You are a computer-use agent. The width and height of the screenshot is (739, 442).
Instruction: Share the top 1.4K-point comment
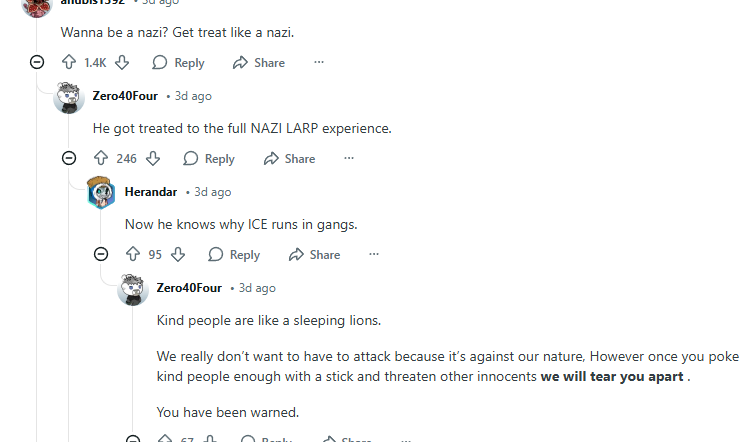pyautogui.click(x=258, y=63)
